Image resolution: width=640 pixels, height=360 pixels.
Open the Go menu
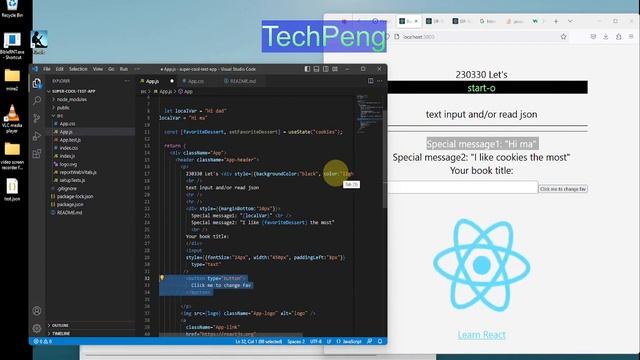click(111, 69)
